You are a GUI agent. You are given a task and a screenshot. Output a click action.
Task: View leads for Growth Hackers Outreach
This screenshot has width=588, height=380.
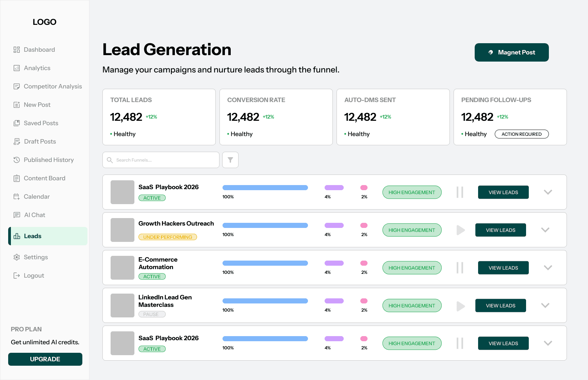coord(501,230)
